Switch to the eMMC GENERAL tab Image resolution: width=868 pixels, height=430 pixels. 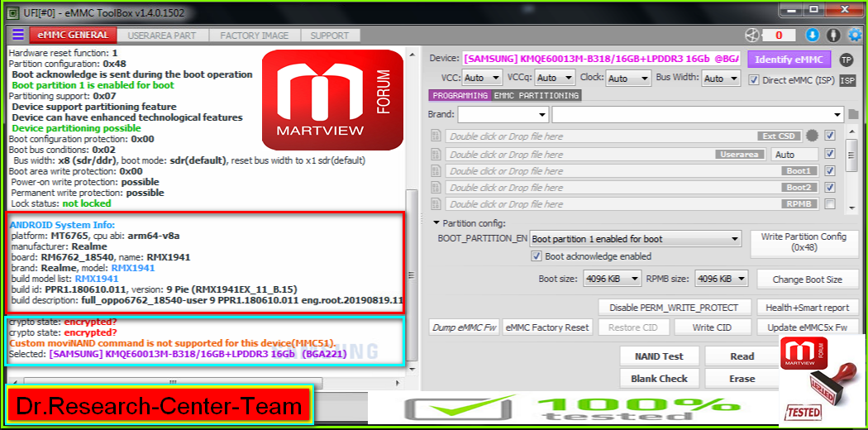click(74, 35)
